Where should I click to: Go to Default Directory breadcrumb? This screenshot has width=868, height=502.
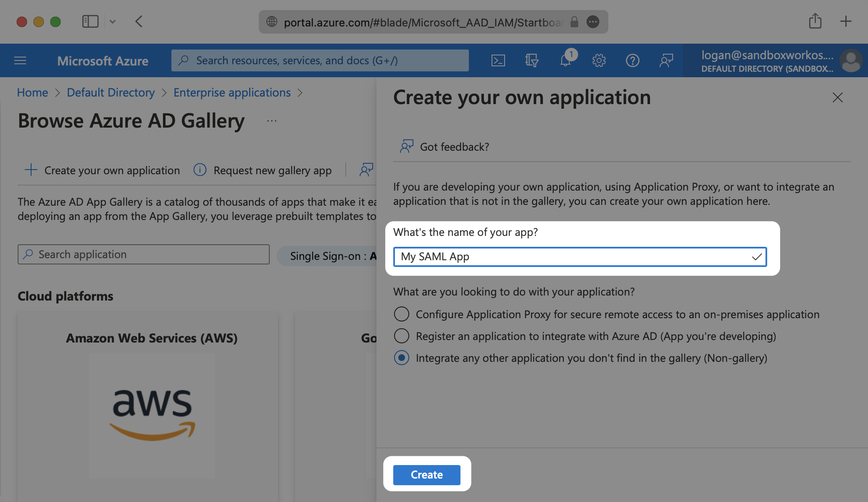click(110, 92)
